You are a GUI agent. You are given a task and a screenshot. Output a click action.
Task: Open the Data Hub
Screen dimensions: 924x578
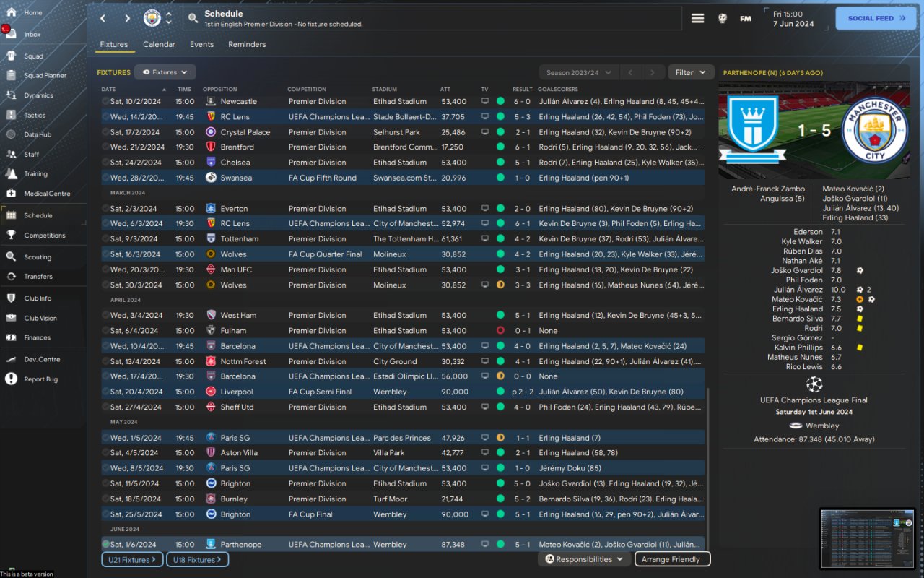[38, 134]
